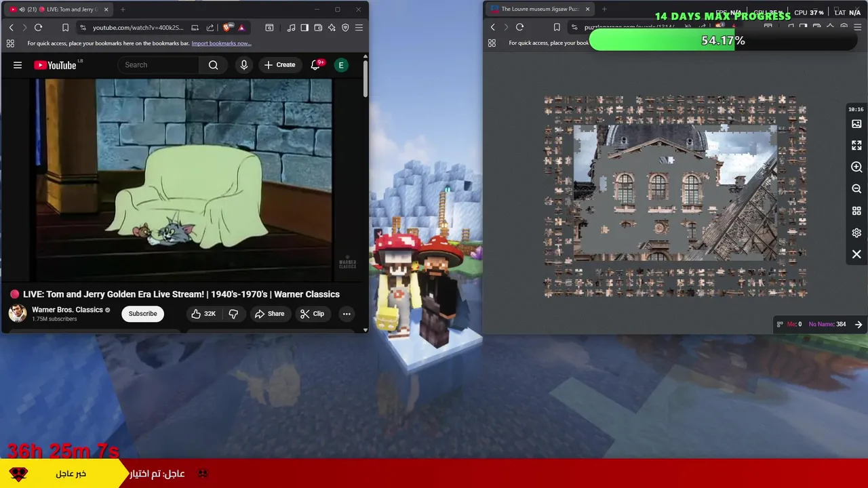Click the players icon beside Me score
This screenshot has height=488, width=868.
coord(780,325)
